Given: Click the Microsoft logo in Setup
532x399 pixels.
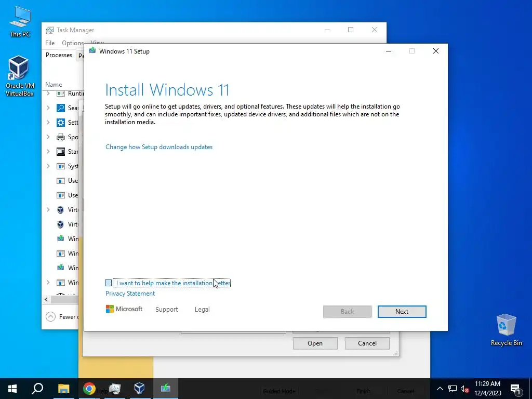Looking at the screenshot, I should coord(124,309).
